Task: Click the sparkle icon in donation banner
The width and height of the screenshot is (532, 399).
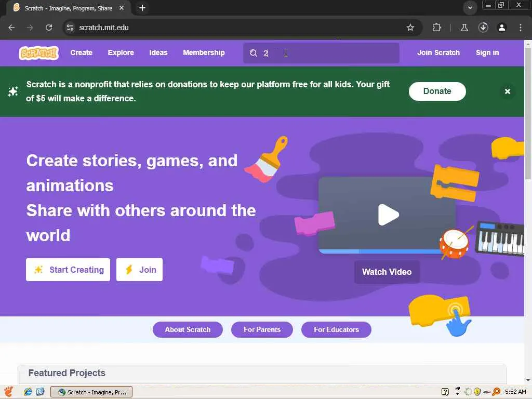Action: 13,91
